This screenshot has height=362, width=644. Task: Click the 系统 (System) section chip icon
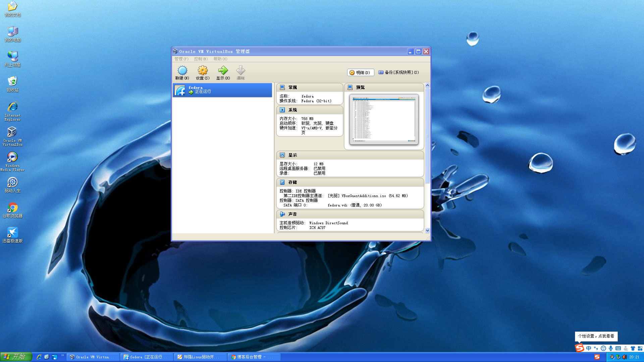tap(282, 110)
